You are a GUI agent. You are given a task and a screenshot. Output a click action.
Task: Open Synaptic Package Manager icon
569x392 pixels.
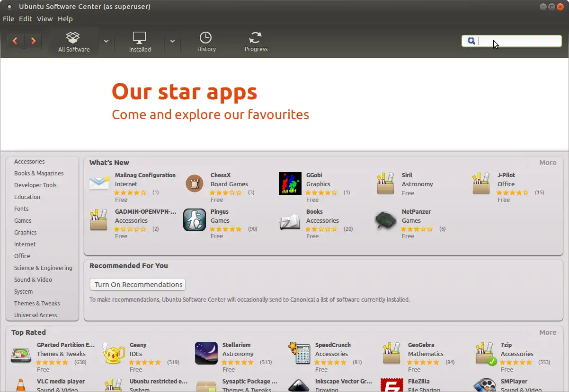tap(206, 385)
